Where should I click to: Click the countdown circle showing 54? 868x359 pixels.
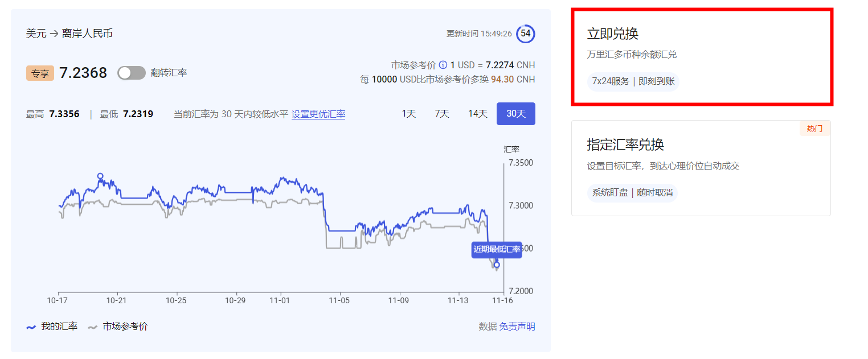click(x=525, y=34)
